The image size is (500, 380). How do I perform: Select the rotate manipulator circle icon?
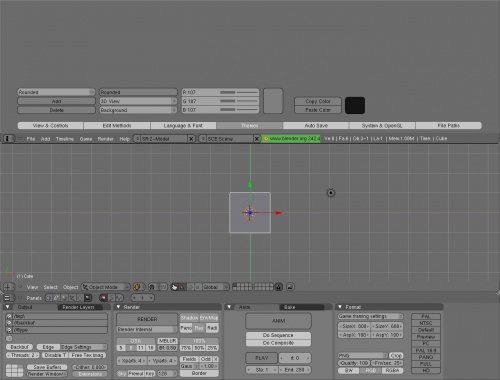coord(190,287)
